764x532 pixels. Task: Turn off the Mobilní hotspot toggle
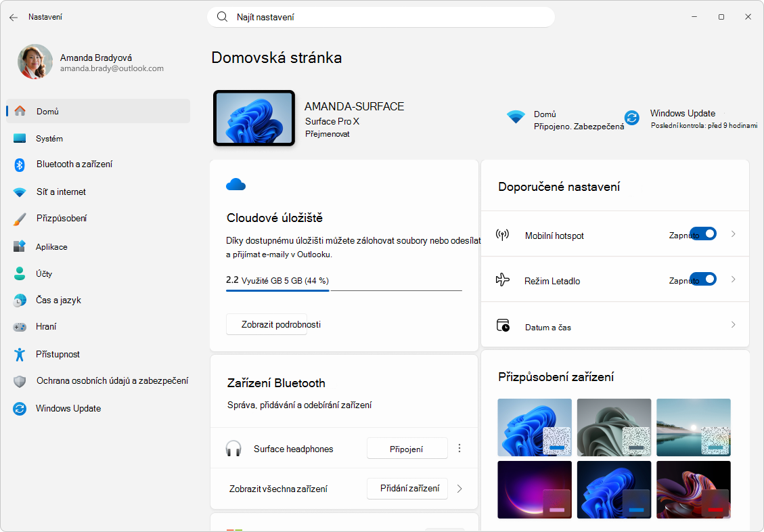pyautogui.click(x=704, y=234)
